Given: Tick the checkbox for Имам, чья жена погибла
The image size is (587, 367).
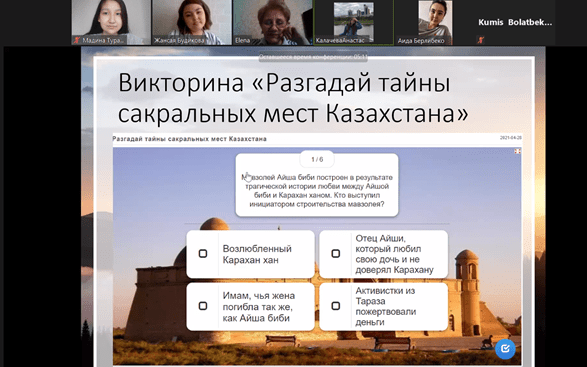Looking at the screenshot, I should [203, 306].
